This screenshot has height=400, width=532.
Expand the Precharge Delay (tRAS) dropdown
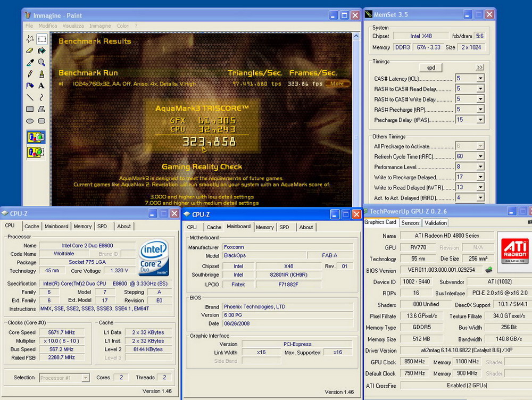tap(480, 120)
